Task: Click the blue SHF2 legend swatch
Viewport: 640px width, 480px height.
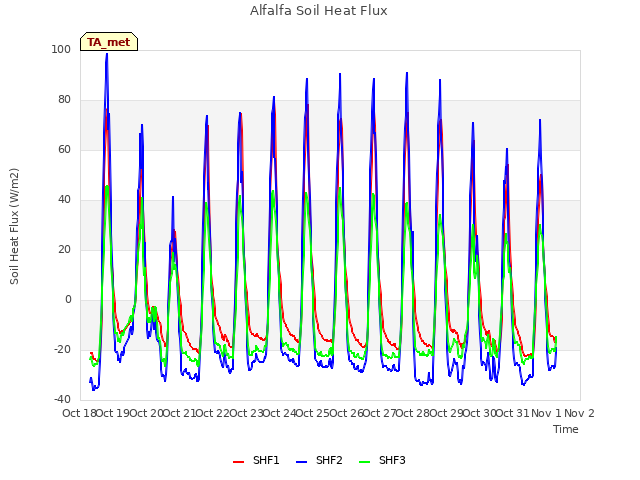Action: (x=301, y=462)
